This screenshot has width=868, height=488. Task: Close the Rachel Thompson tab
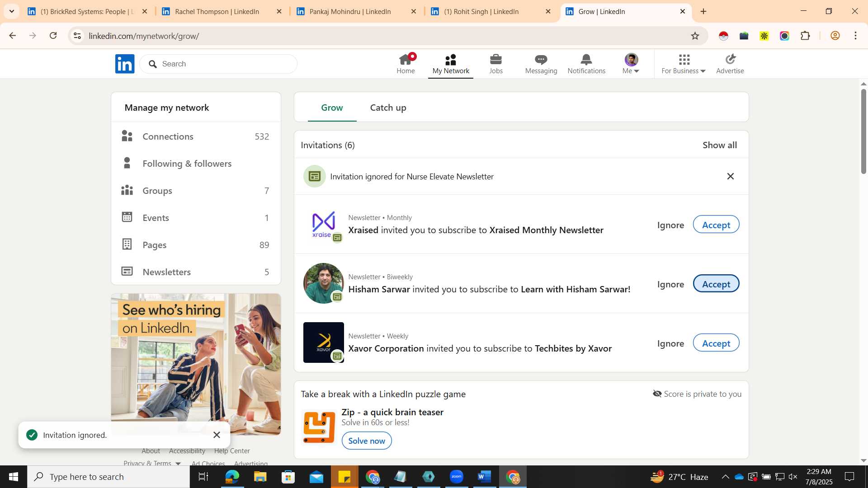pyautogui.click(x=279, y=11)
